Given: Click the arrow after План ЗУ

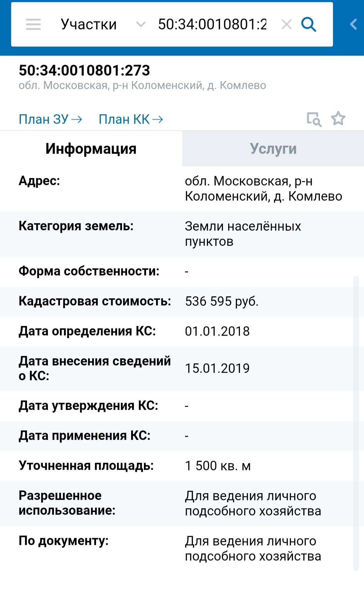Looking at the screenshot, I should pos(77,119).
